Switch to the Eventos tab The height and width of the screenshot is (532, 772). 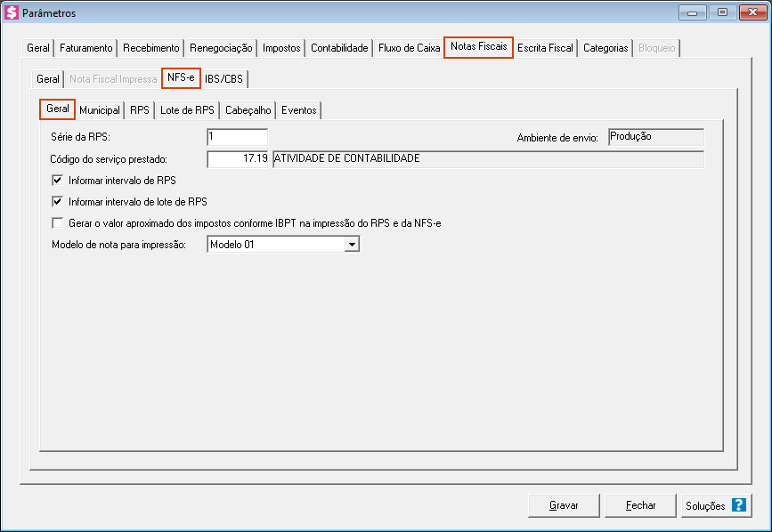[298, 110]
